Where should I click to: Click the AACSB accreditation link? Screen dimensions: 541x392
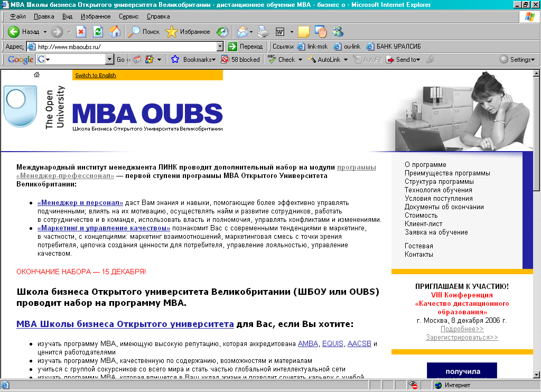pyautogui.click(x=359, y=344)
